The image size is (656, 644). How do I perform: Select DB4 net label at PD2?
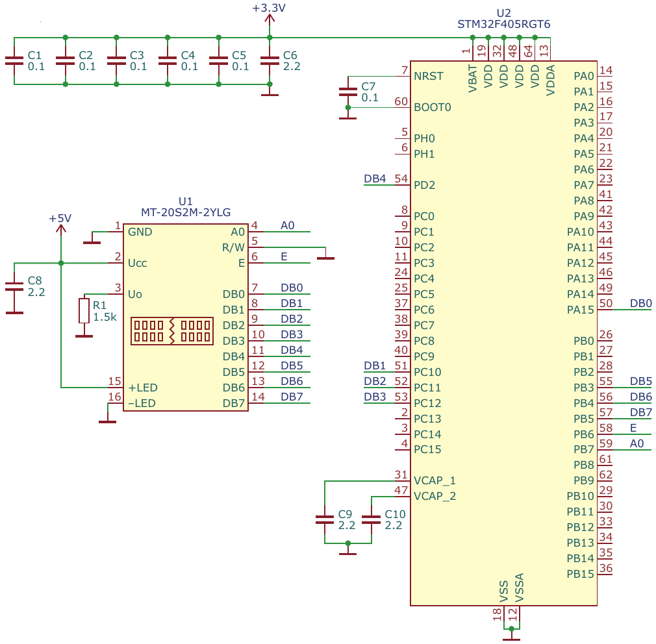click(x=375, y=179)
